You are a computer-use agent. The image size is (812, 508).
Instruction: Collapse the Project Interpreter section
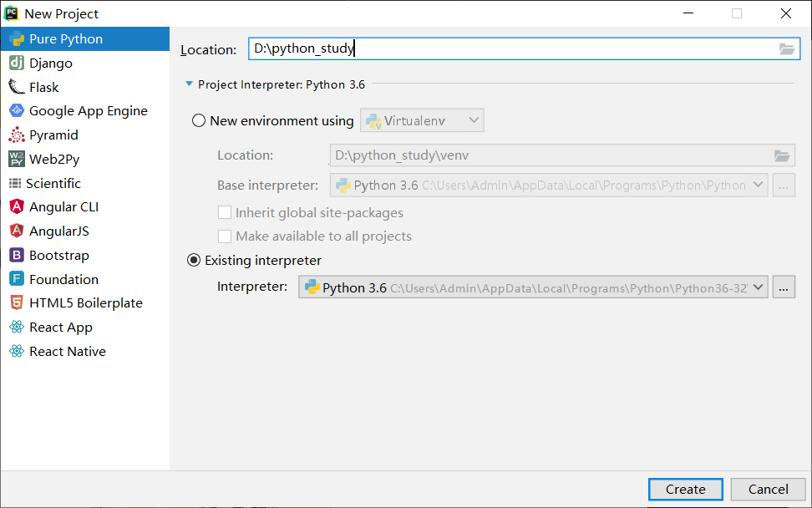[x=190, y=84]
